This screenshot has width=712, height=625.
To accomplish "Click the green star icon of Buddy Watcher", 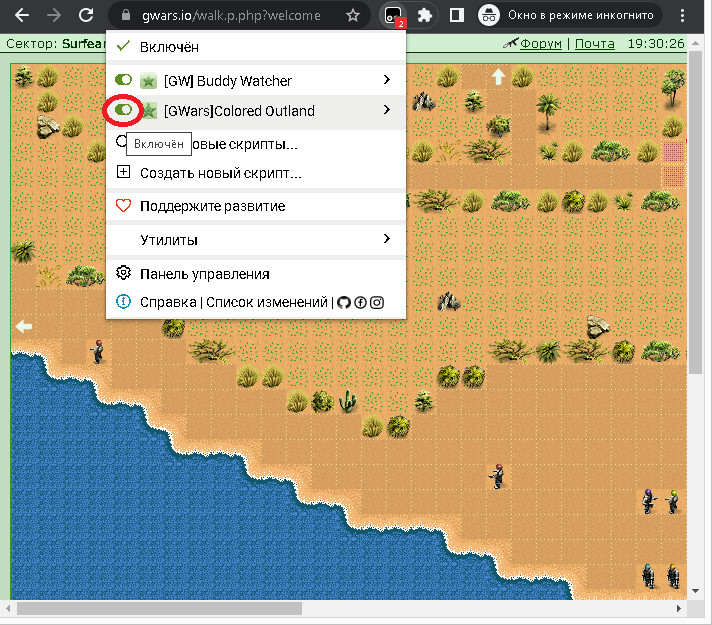I will pyautogui.click(x=148, y=81).
